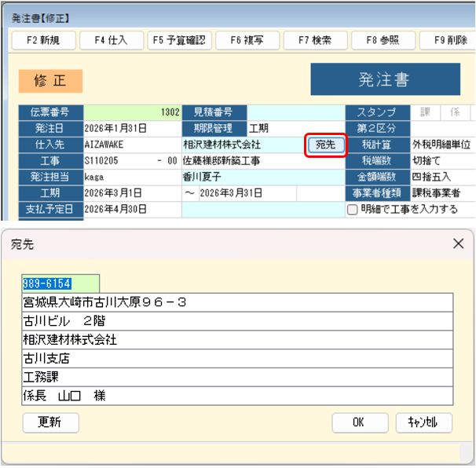Click the 発注担当 field kaga

[133, 177]
